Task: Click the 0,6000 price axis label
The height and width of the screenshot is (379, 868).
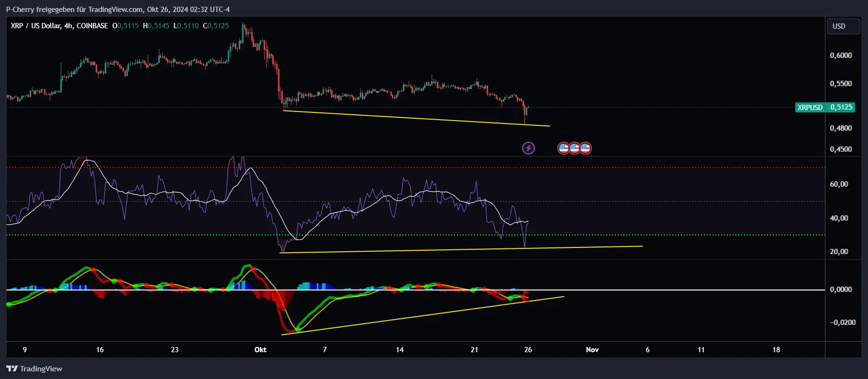Action: click(841, 56)
